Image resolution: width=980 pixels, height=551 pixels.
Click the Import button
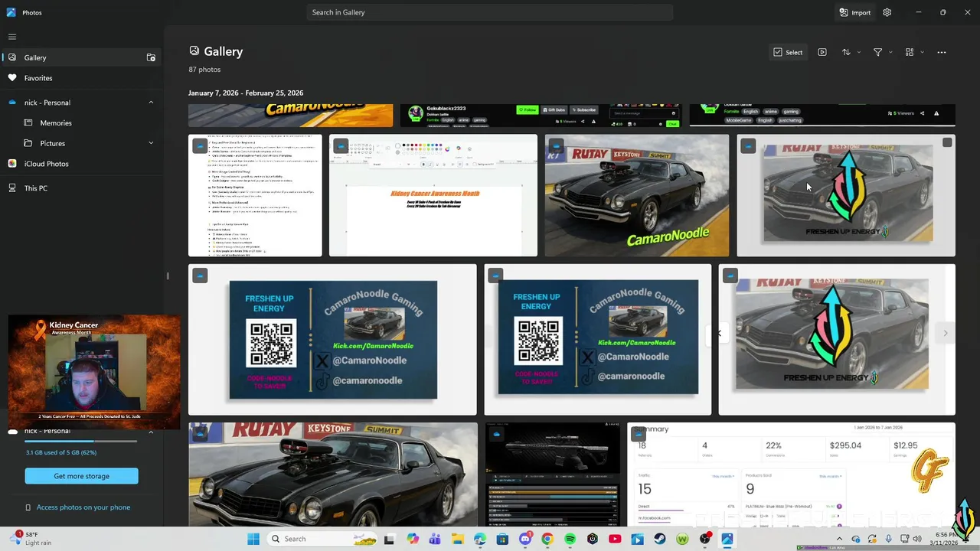854,12
